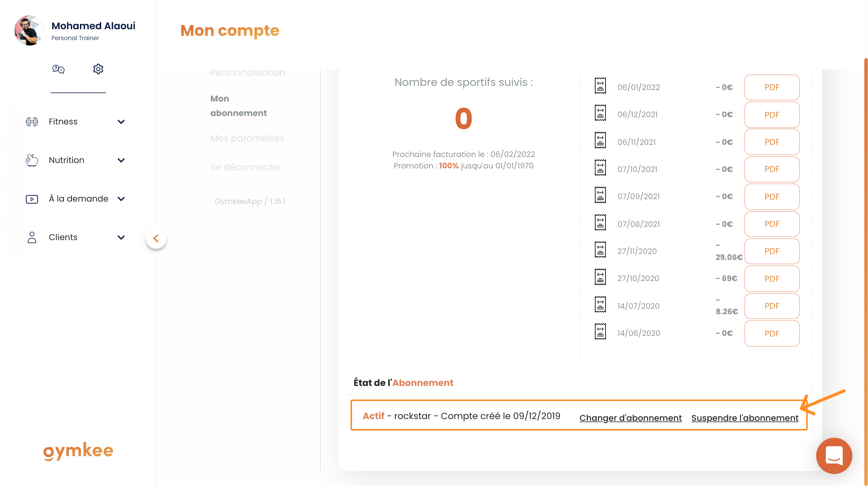Click the invoice icon for 14/07/2020
Screen dimensions: 868x486
coord(600,304)
